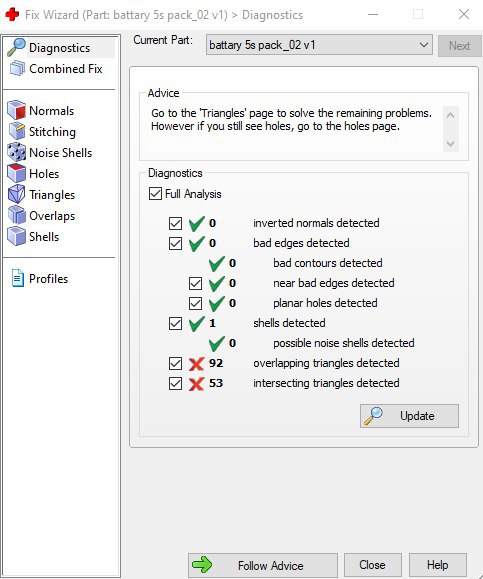Click the advice text about Triangles page
Viewport: 483px width, 579px height.
(291, 120)
